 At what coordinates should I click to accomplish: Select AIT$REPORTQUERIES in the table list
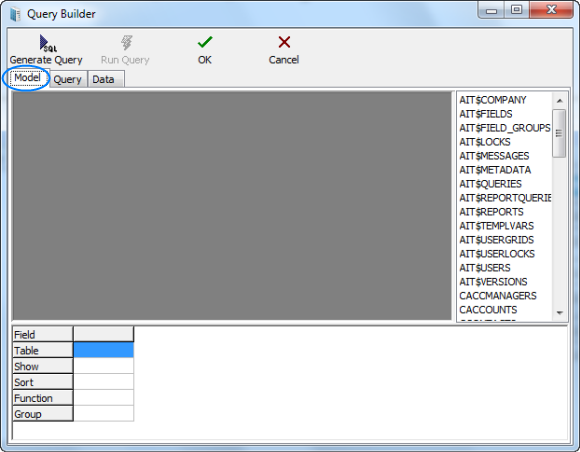[x=505, y=198]
